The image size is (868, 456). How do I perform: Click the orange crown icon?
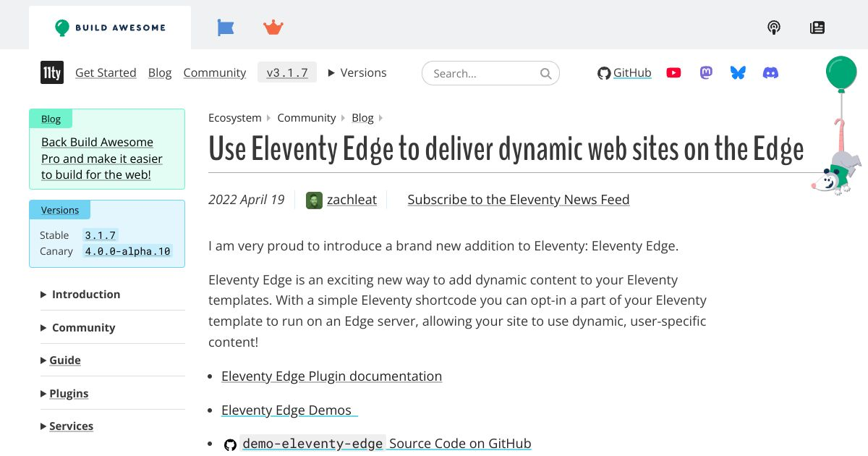coord(273,28)
